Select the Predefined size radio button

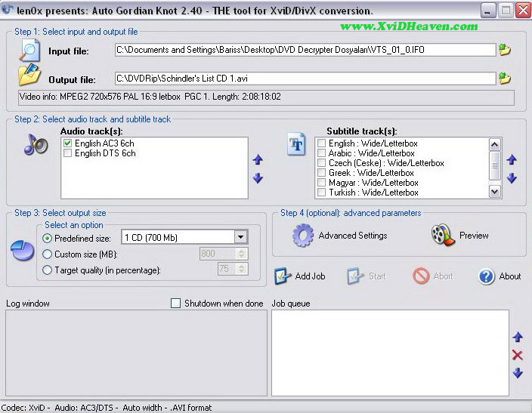click(x=47, y=238)
